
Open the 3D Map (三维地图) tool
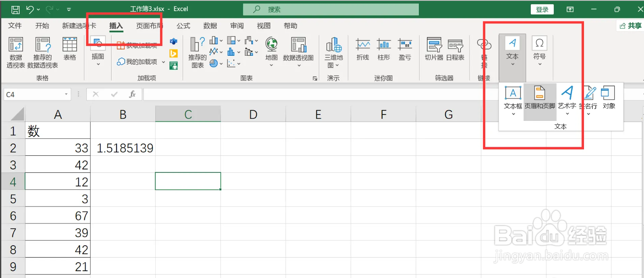coord(333,52)
